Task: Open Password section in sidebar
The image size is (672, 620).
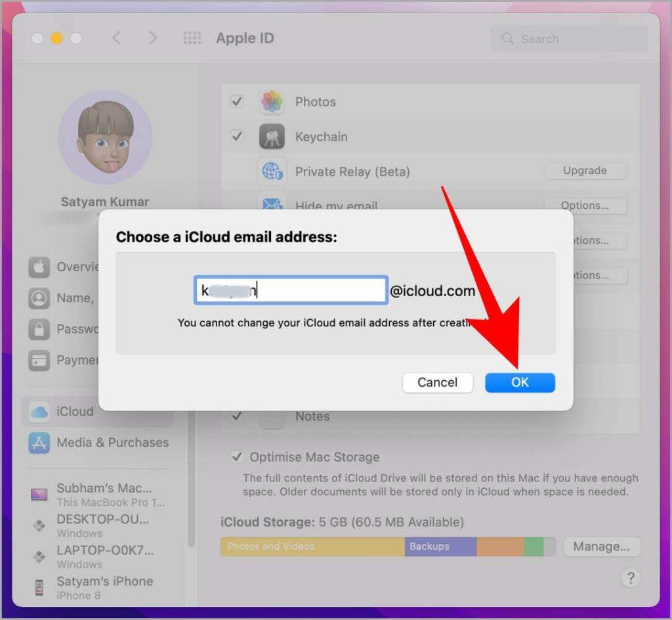Action: [64, 329]
